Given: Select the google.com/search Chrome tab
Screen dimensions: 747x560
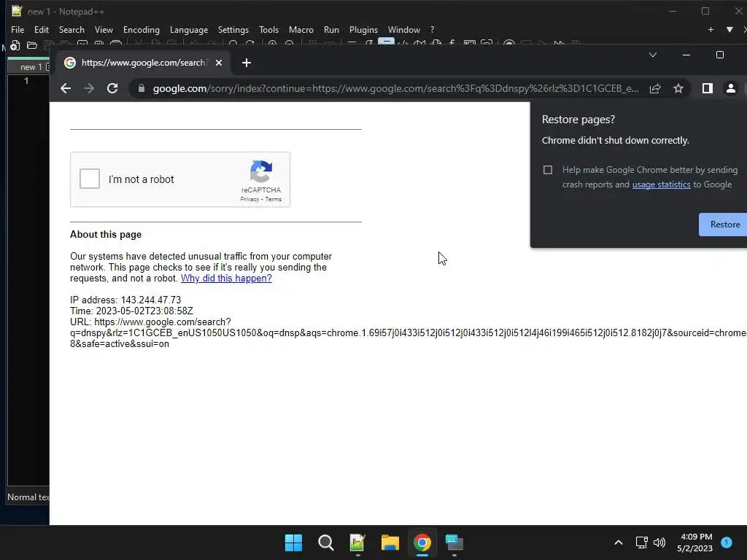Looking at the screenshot, I should pyautogui.click(x=143, y=63).
